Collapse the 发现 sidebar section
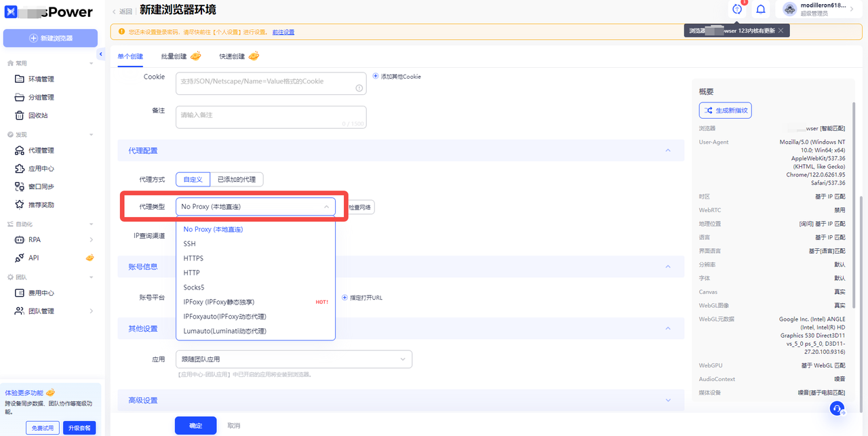868x436 pixels. click(92, 134)
